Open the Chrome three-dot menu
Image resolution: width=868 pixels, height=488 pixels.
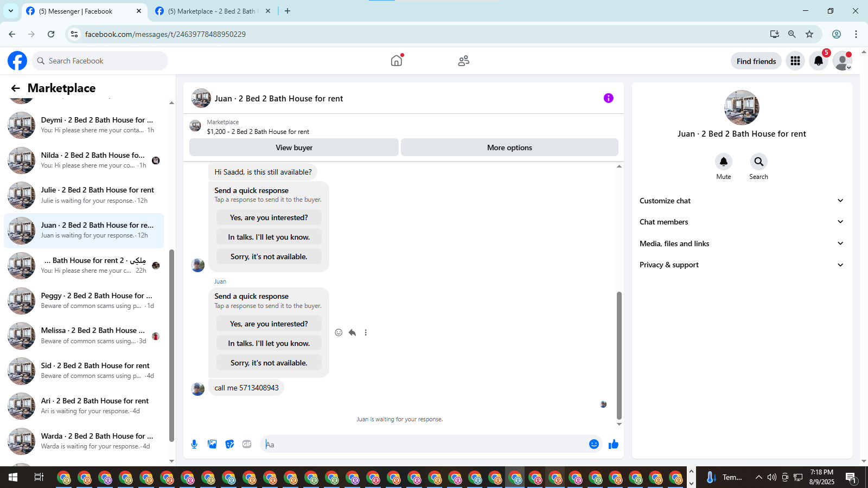pyautogui.click(x=856, y=34)
